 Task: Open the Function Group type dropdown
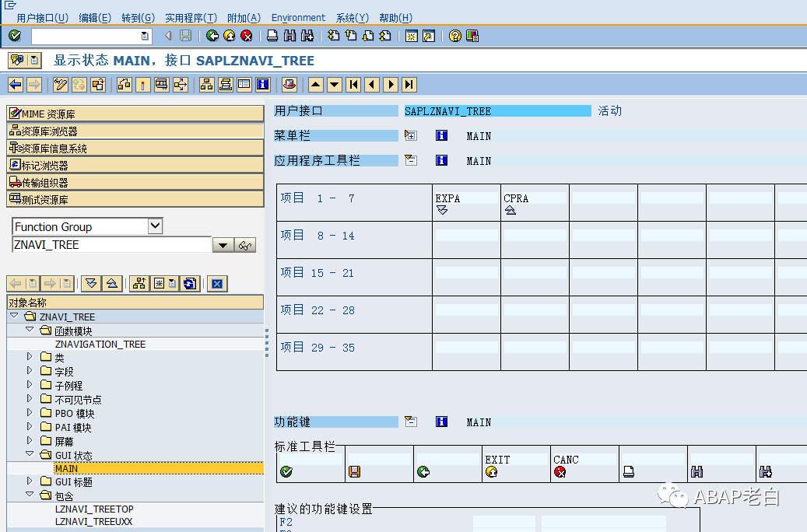tap(155, 226)
